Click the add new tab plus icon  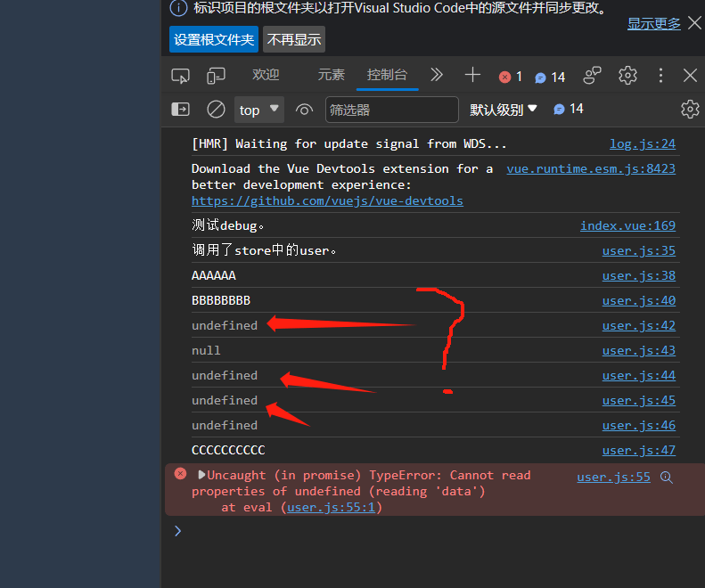(472, 76)
